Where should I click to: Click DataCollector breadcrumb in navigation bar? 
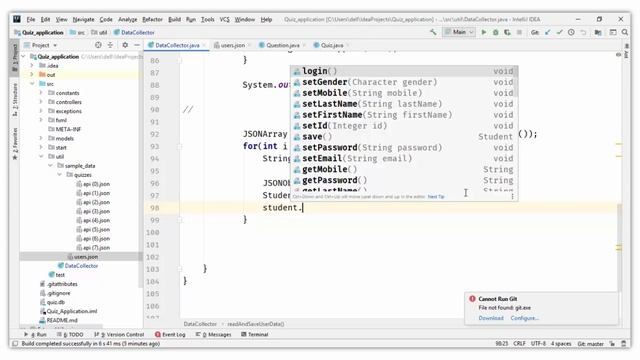click(134, 32)
